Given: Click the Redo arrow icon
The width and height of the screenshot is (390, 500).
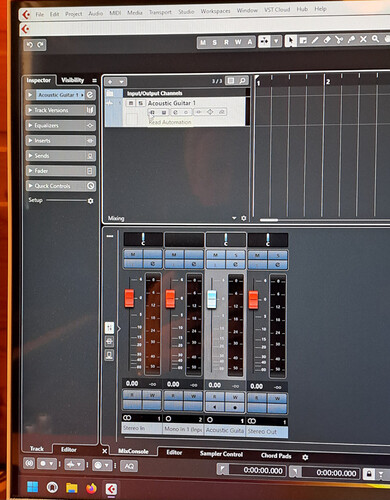Looking at the screenshot, I should 40,45.
